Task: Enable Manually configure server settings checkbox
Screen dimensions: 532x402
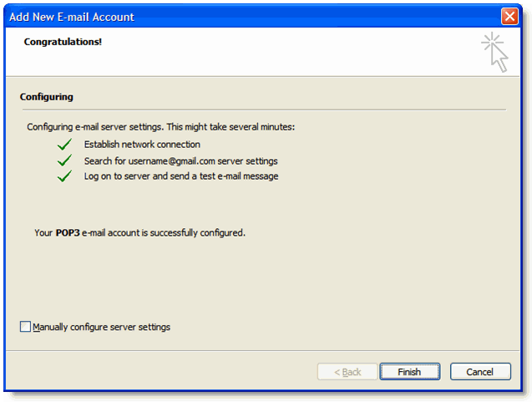Action: 25,327
